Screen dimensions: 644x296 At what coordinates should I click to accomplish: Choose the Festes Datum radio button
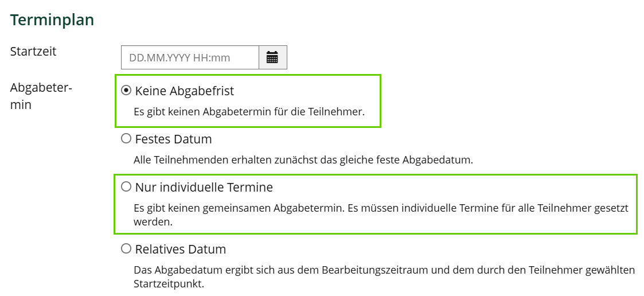(x=126, y=139)
